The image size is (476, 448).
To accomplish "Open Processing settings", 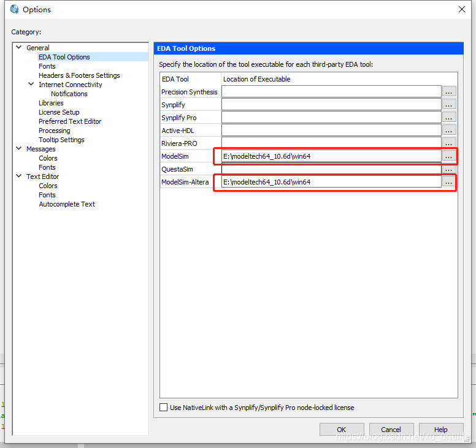I will [55, 131].
